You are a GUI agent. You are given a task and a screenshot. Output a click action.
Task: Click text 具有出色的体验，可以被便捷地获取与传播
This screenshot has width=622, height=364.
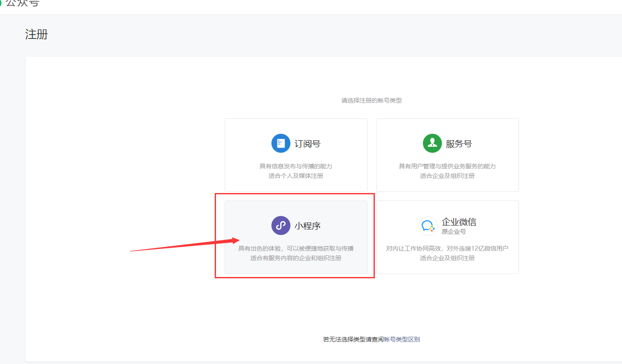[296, 248]
